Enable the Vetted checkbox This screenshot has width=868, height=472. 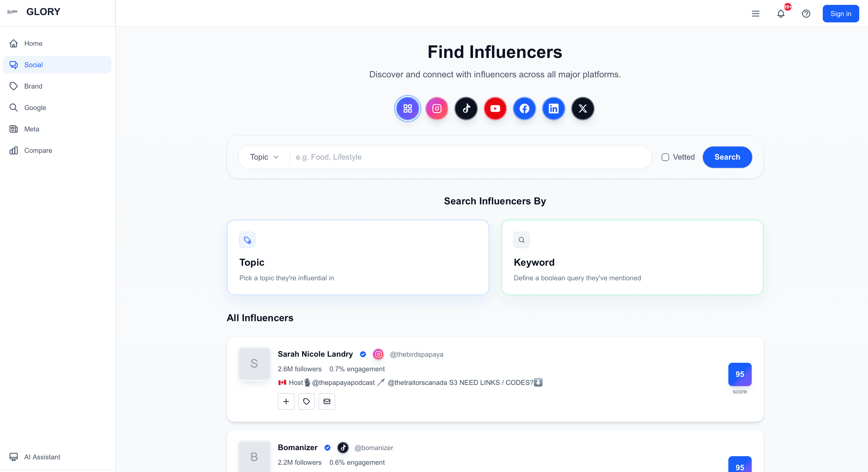pos(665,157)
